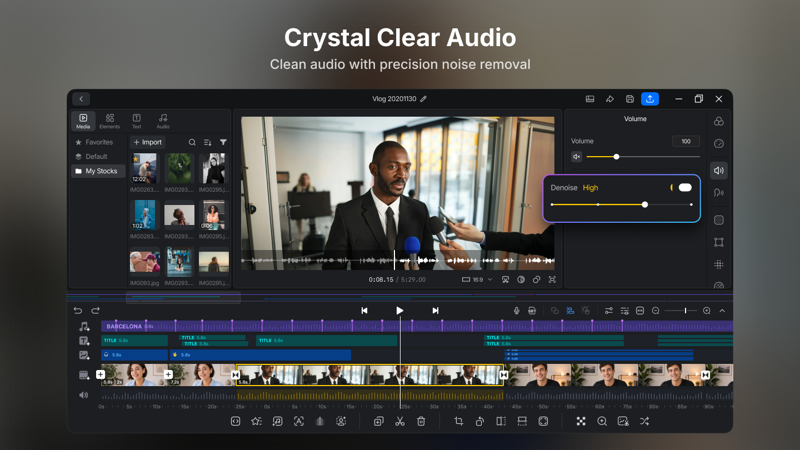The image size is (800, 450).
Task: Open the mask panel icon in right sidebar
Action: point(718,220)
